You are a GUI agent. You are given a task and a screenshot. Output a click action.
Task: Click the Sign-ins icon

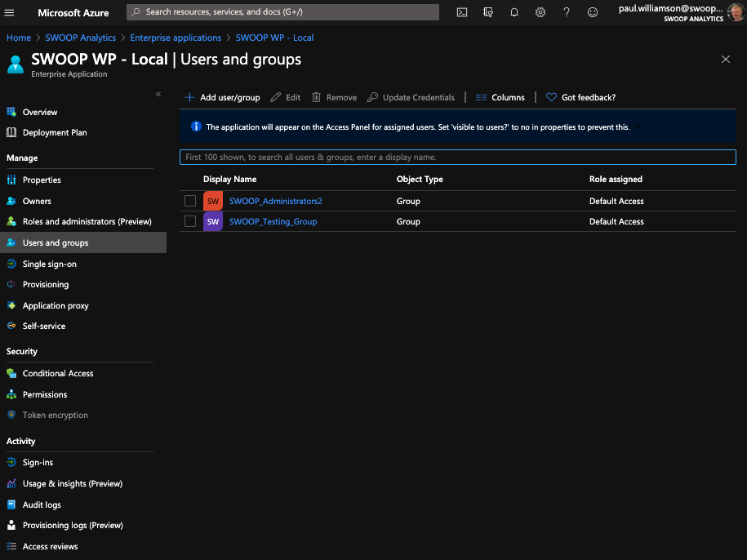pos(11,462)
